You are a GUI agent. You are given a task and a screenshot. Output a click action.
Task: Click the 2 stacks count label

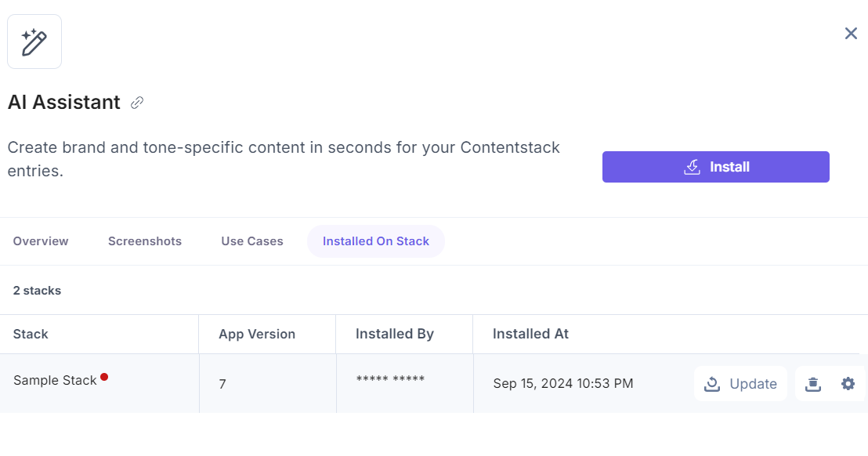(37, 290)
